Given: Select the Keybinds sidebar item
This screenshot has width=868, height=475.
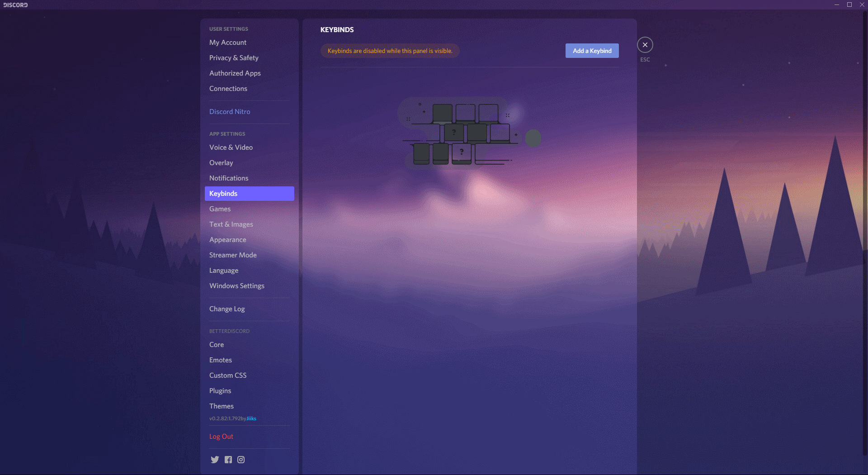Looking at the screenshot, I should pyautogui.click(x=250, y=194).
